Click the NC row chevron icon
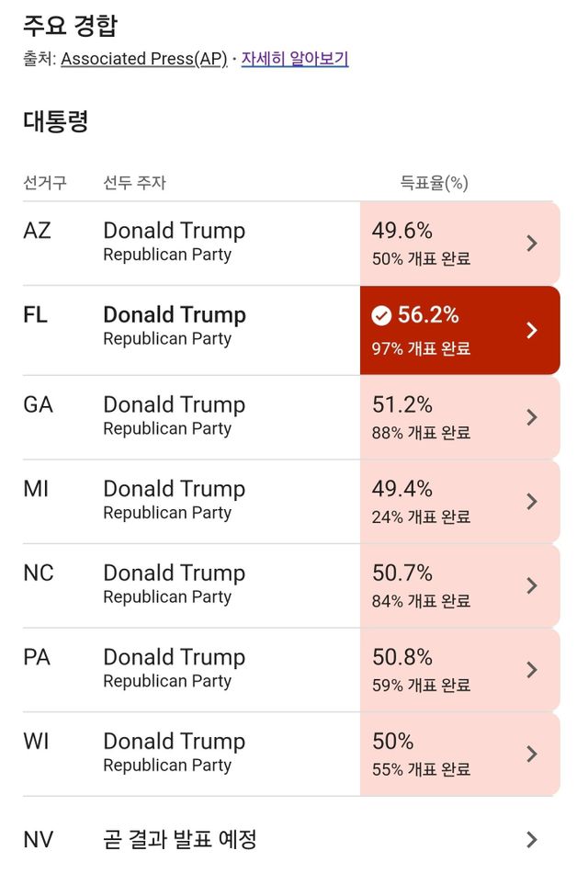Screen dimensions: 588x885 tap(531, 585)
